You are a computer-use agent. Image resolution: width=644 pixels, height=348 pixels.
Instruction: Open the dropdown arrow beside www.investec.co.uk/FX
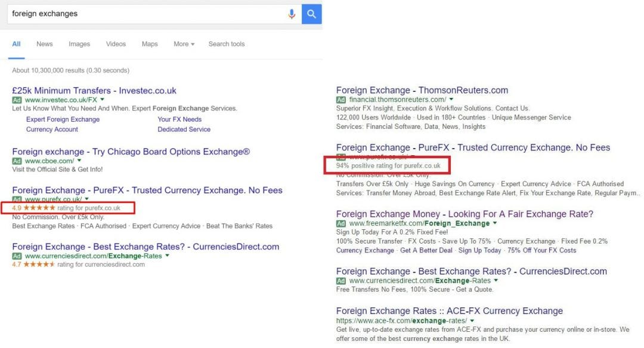101,99
